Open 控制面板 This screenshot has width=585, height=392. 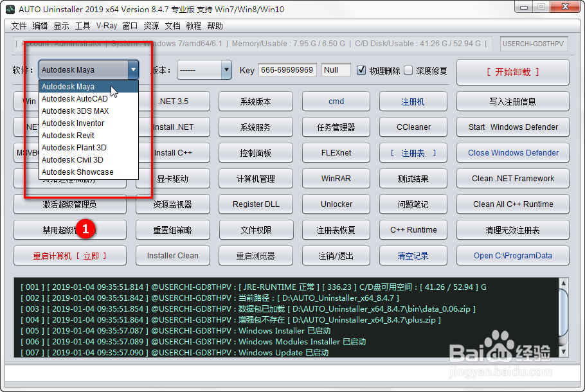pos(256,153)
